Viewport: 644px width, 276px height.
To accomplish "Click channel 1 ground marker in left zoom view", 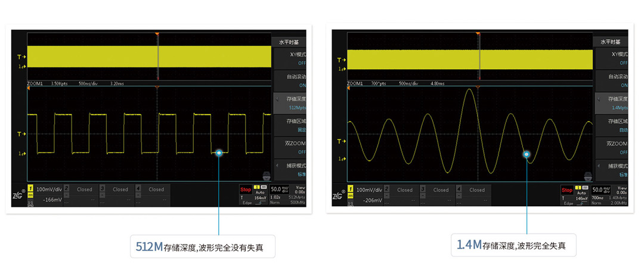I will pos(21,153).
